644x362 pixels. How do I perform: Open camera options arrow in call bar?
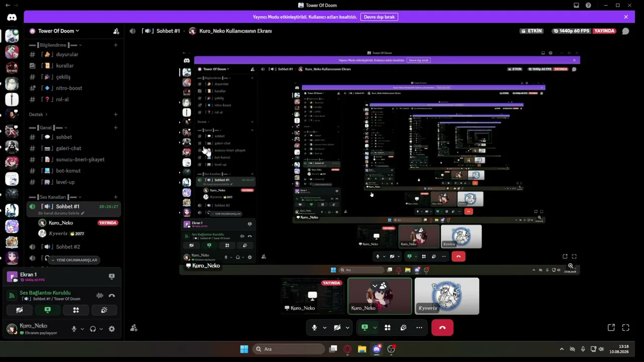[x=347, y=327]
